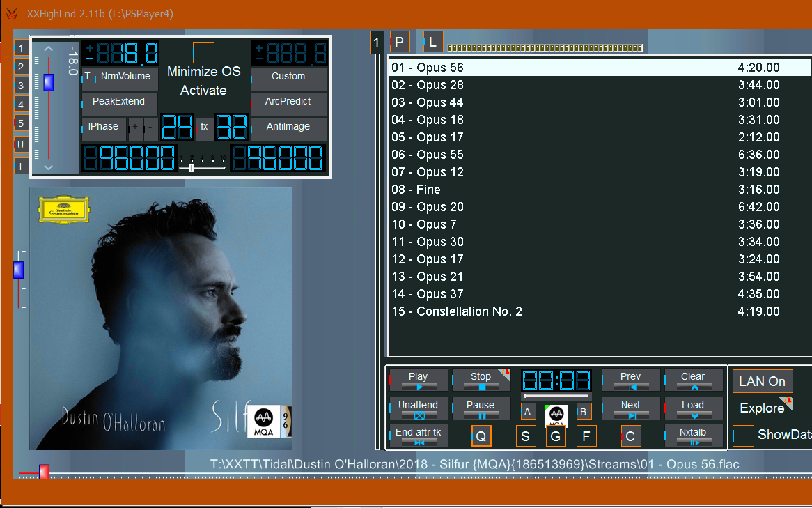Select track '06 - Opus 55'
The image size is (812, 508).
point(600,155)
